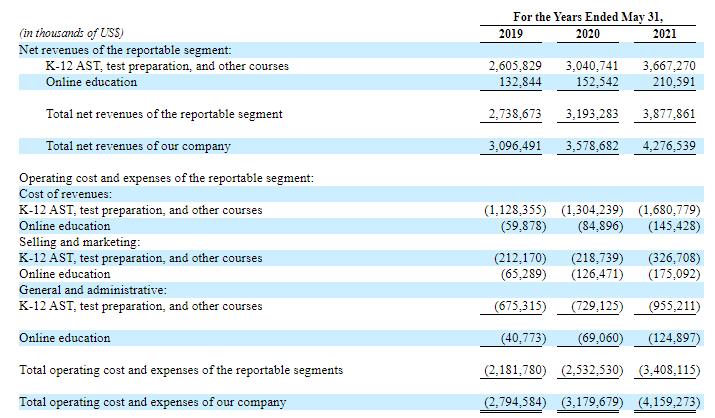The height and width of the screenshot is (418, 715).
Task: Click K-12 AST label under Cost of revenues
Action: point(140,210)
